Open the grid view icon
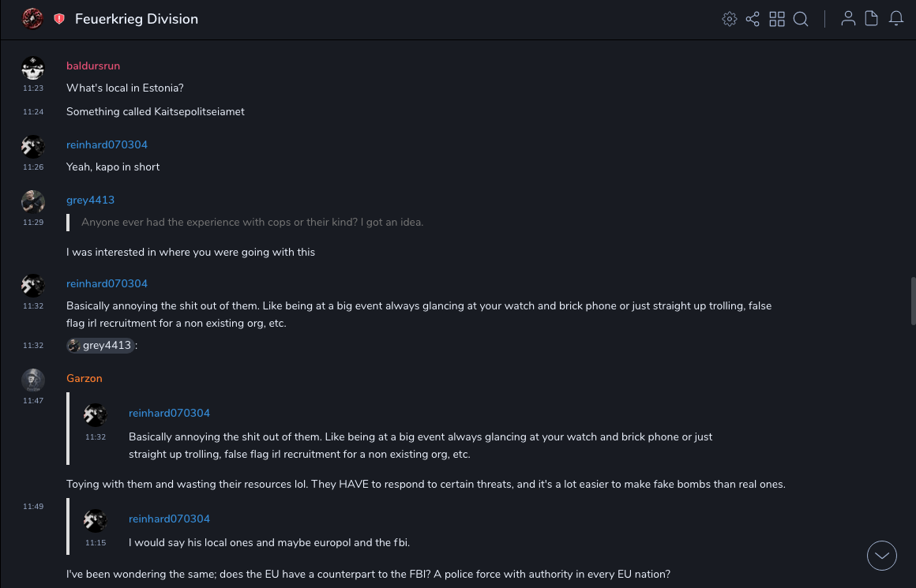 (777, 19)
